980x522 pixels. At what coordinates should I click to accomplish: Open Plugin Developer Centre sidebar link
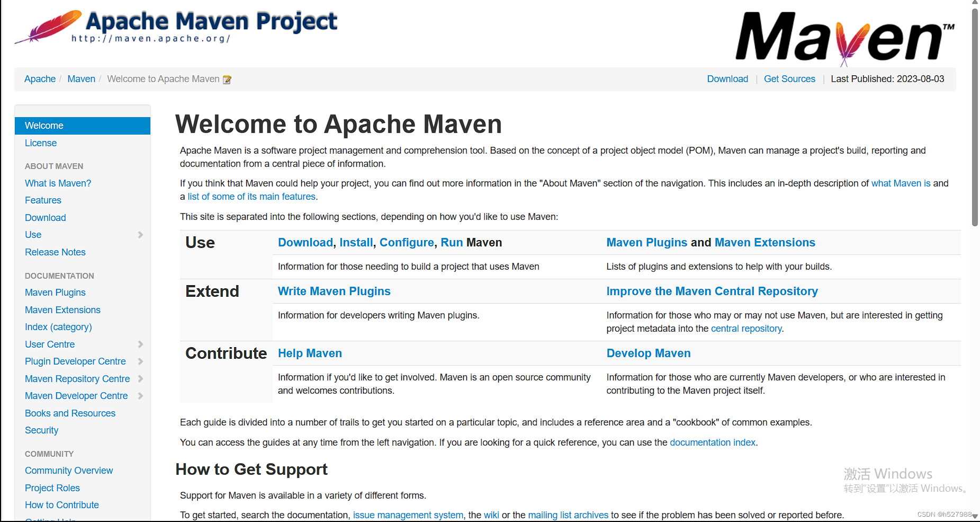pyautogui.click(x=75, y=361)
